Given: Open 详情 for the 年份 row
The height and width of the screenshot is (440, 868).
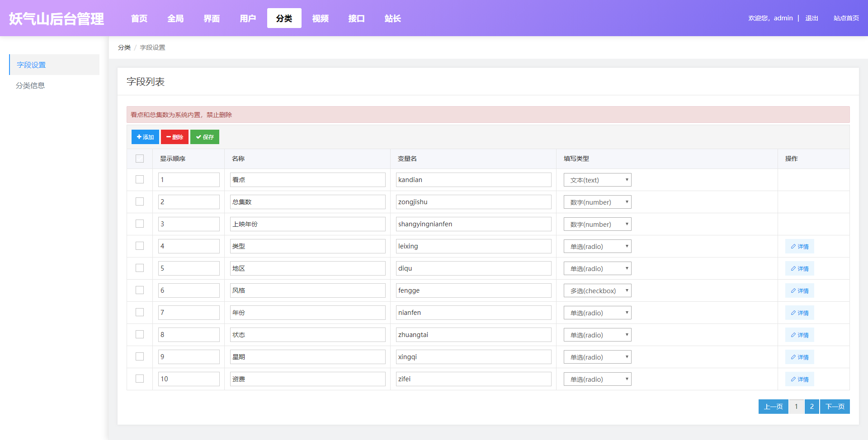Looking at the screenshot, I should (799, 313).
